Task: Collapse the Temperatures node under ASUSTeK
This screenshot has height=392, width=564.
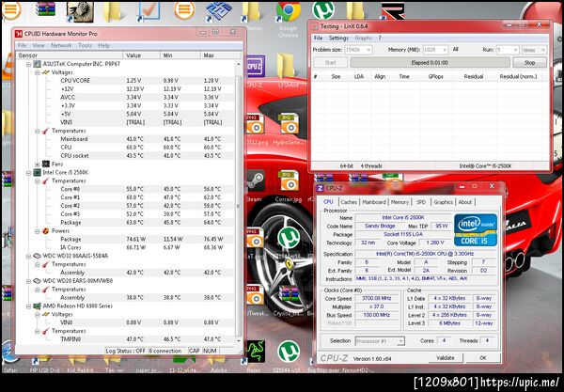Action: 38,131
